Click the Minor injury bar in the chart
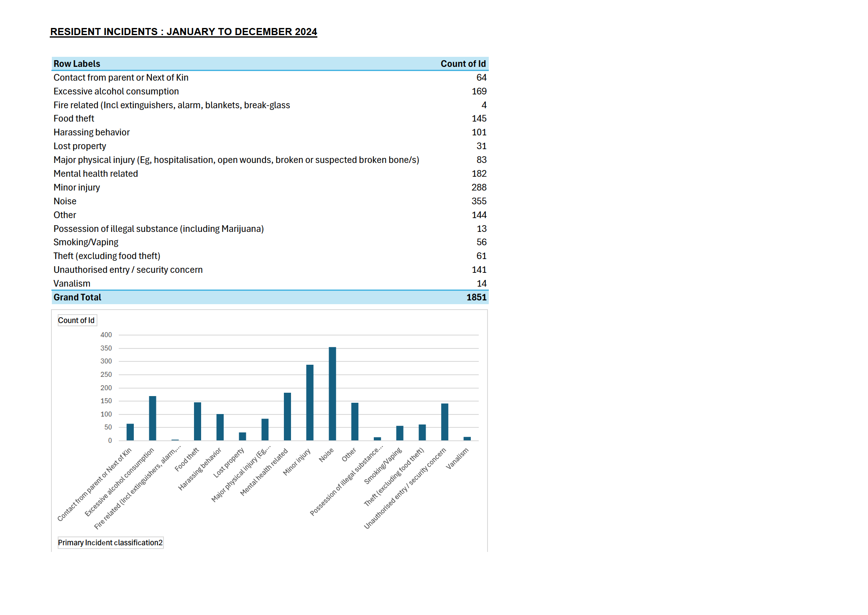 310,402
